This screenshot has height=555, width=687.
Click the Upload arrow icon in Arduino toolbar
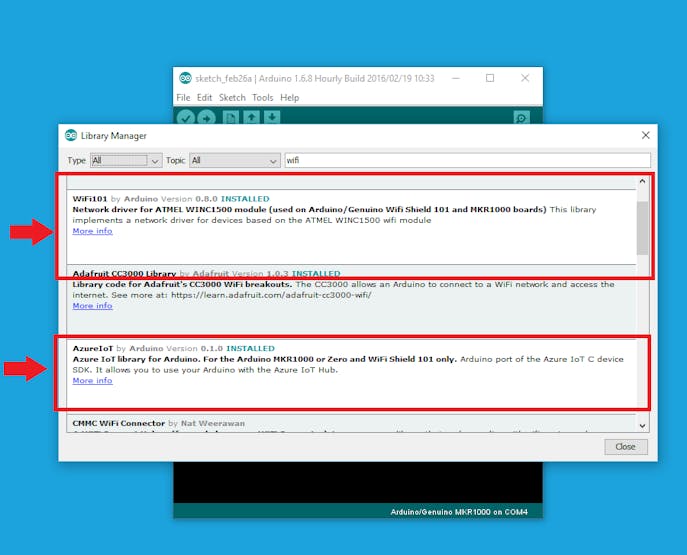click(206, 117)
